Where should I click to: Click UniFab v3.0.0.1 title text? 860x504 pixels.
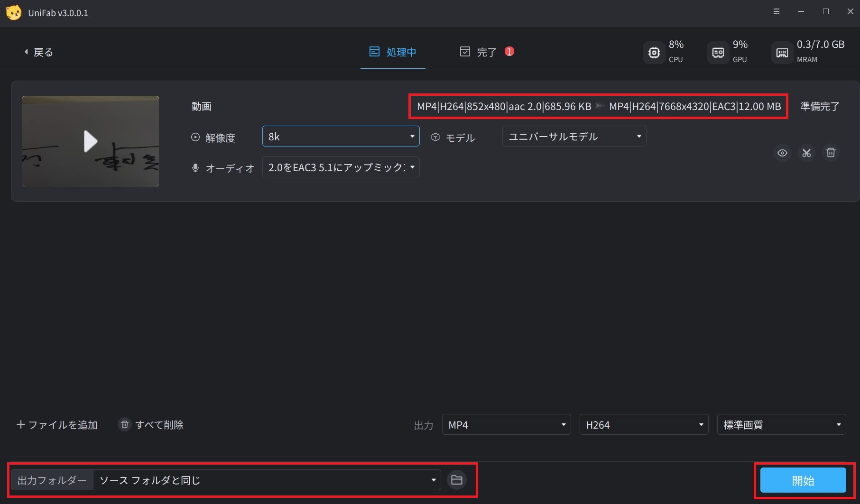point(58,13)
